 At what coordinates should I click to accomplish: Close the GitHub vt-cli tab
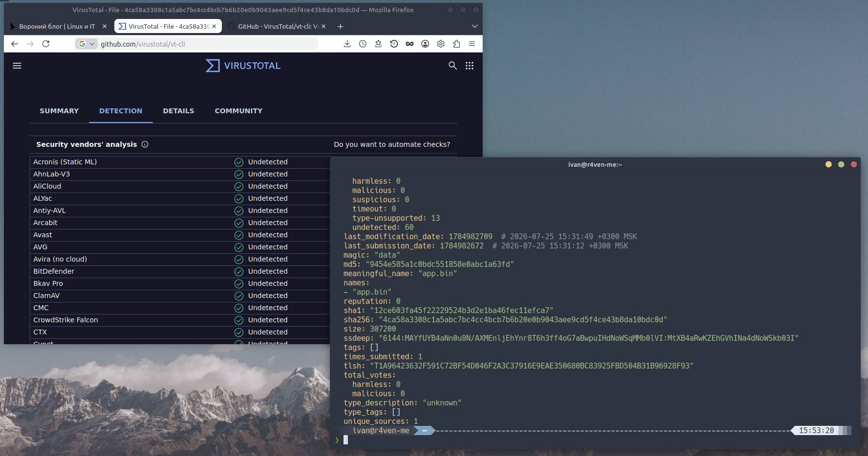click(324, 26)
